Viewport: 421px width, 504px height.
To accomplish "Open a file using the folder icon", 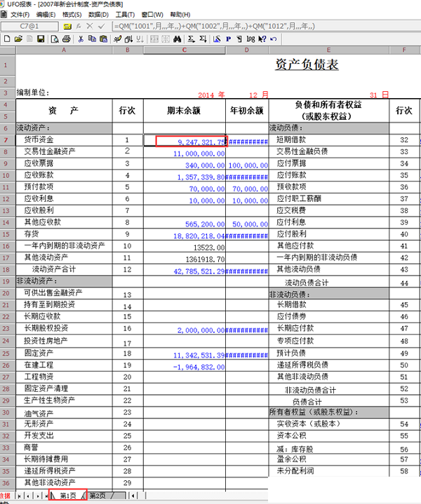I will 18,39.
